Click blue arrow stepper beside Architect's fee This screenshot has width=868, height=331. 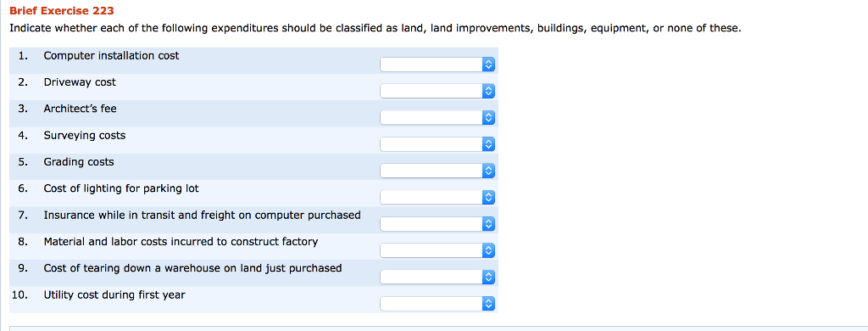(487, 118)
